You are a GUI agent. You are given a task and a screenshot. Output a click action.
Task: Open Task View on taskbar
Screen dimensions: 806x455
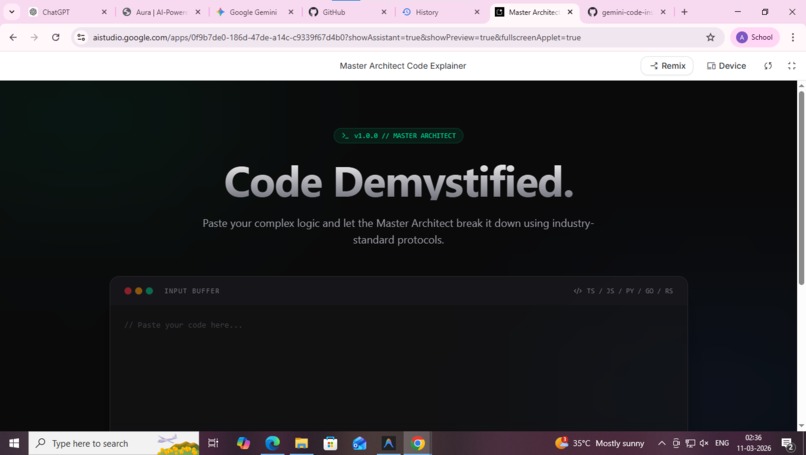(213, 443)
